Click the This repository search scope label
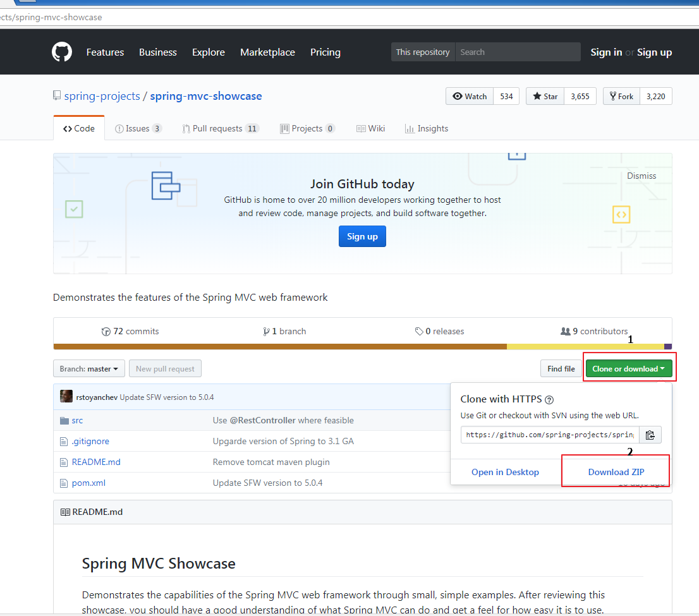Screen dimensions: 699x616 point(423,52)
